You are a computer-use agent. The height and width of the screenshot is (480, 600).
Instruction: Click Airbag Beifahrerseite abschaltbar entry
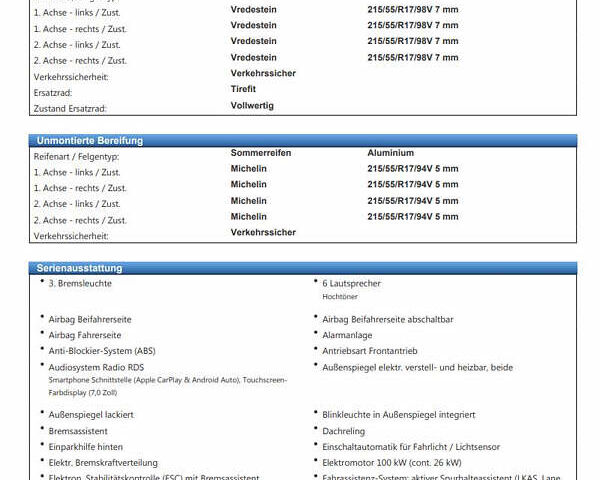388,319
